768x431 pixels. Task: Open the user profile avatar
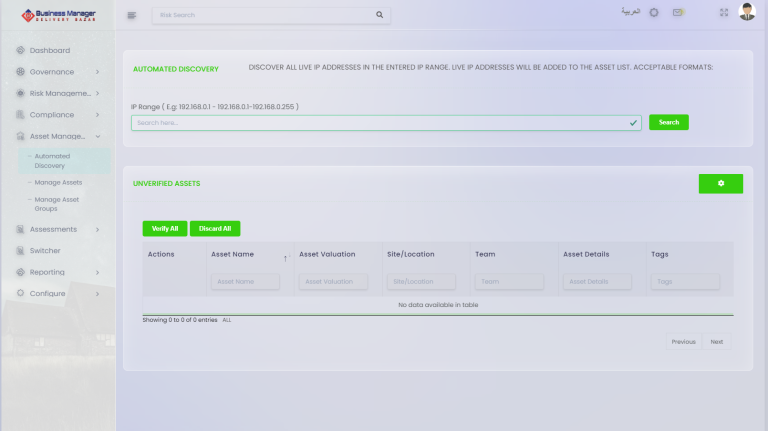point(747,12)
